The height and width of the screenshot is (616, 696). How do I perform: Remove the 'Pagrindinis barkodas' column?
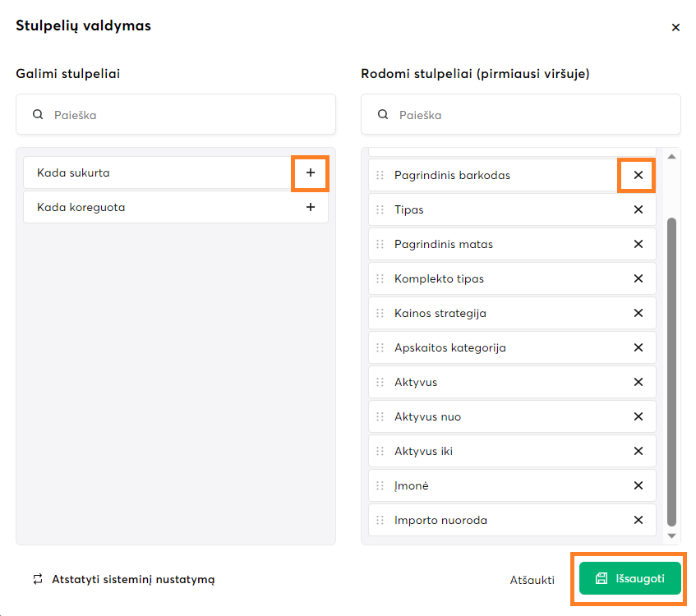[x=638, y=175]
